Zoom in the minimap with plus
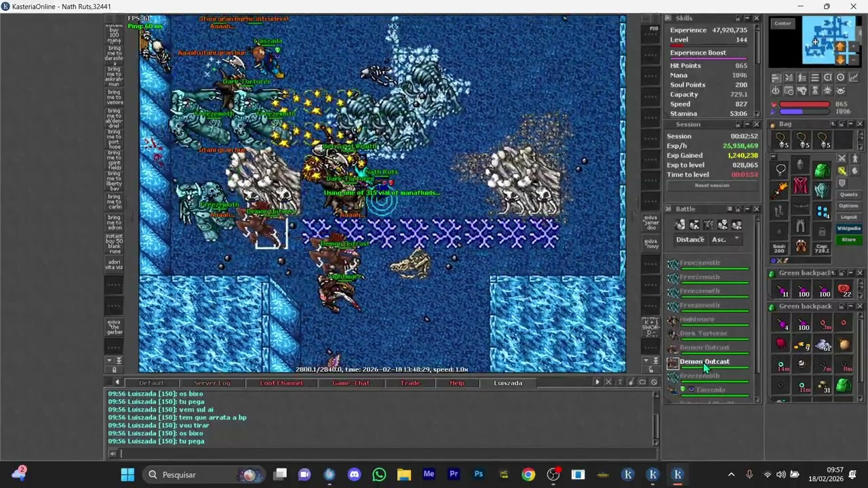Image resolution: width=868 pixels, height=488 pixels. 853,47
